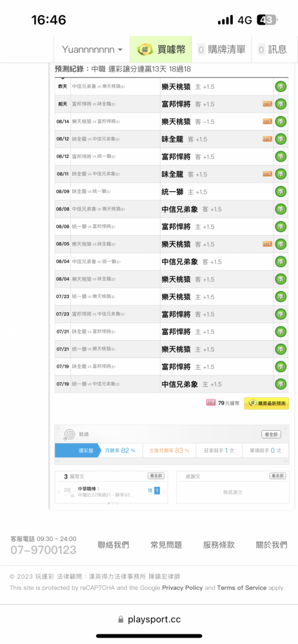Click the 準 badge on 08/06 row
Screen dimensions: 298x644
coord(281,227)
